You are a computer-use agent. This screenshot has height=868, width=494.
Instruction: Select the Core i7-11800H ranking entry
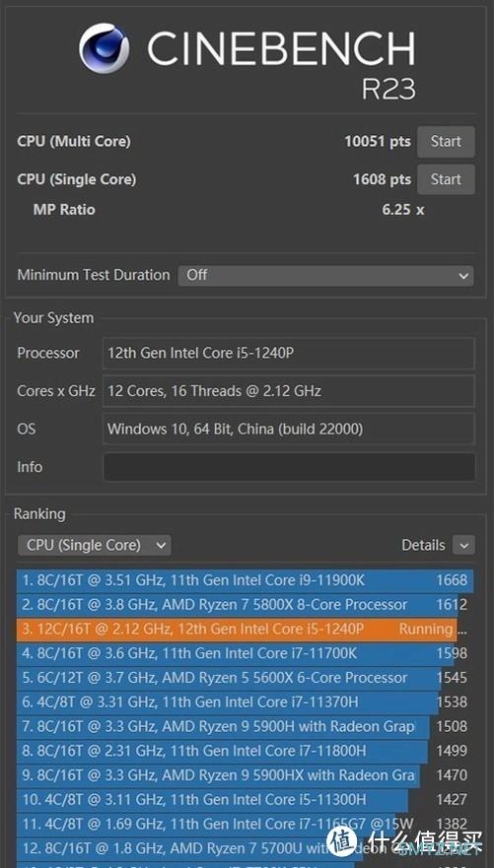245,751
